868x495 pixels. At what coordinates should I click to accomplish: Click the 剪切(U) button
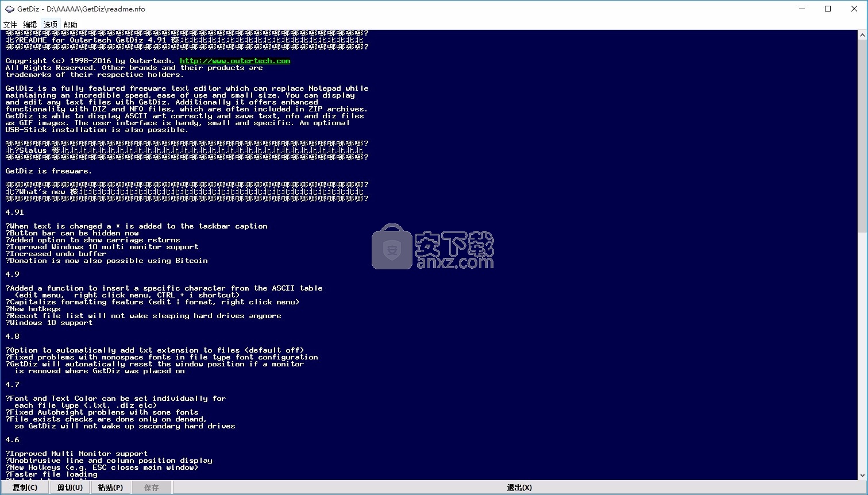[70, 488]
